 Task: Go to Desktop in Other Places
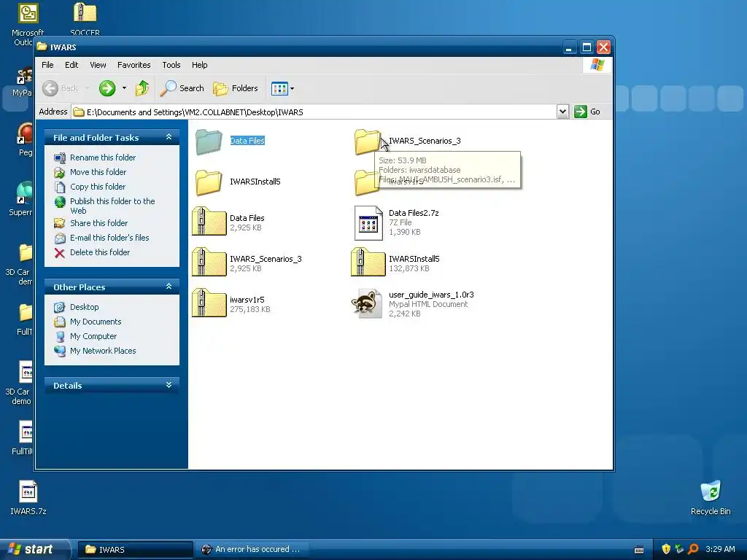[85, 307]
